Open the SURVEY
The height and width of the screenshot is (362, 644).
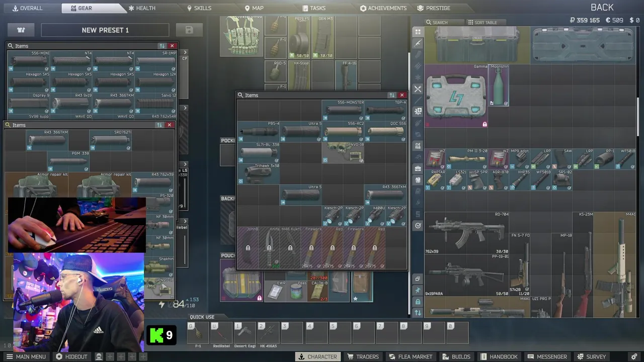pyautogui.click(x=591, y=356)
